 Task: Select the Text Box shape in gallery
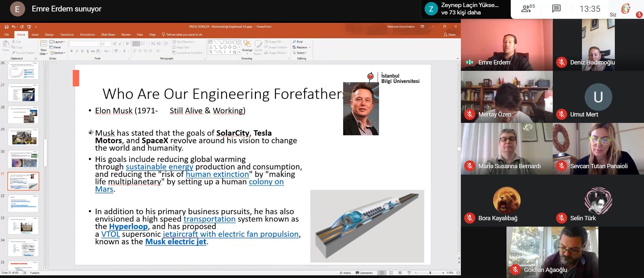tap(211, 42)
